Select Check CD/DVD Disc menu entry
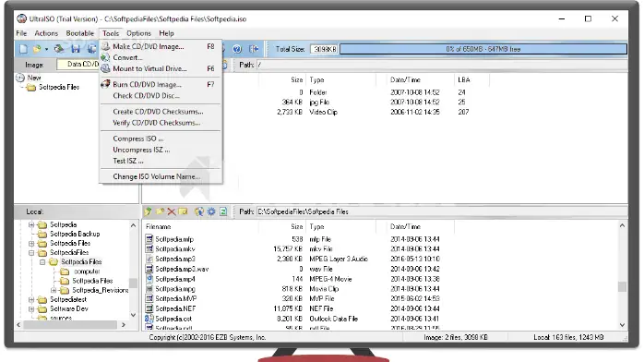Image resolution: width=644 pixels, height=362 pixels. [x=161, y=96]
